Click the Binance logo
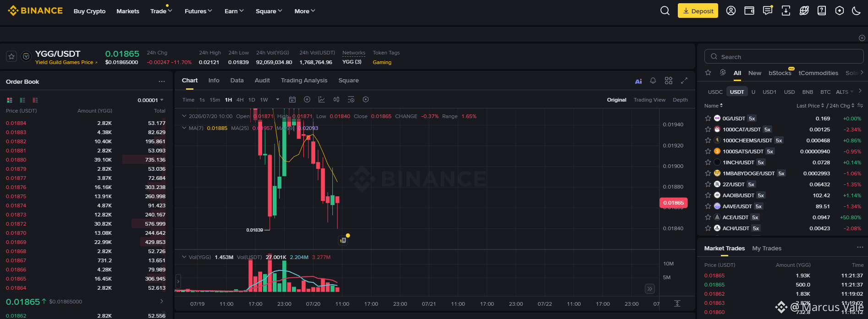Screen dimensions: 868x319 tap(35, 11)
